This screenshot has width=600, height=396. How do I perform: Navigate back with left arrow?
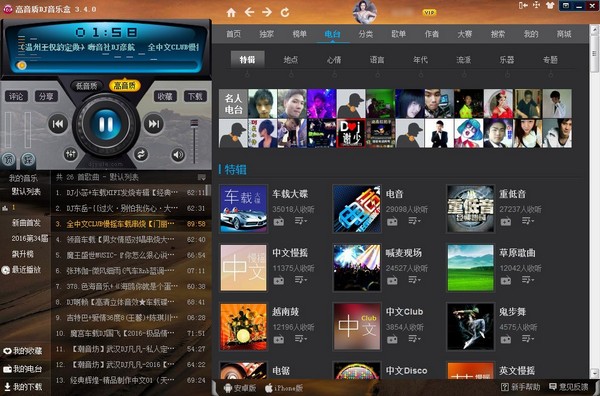click(x=249, y=12)
